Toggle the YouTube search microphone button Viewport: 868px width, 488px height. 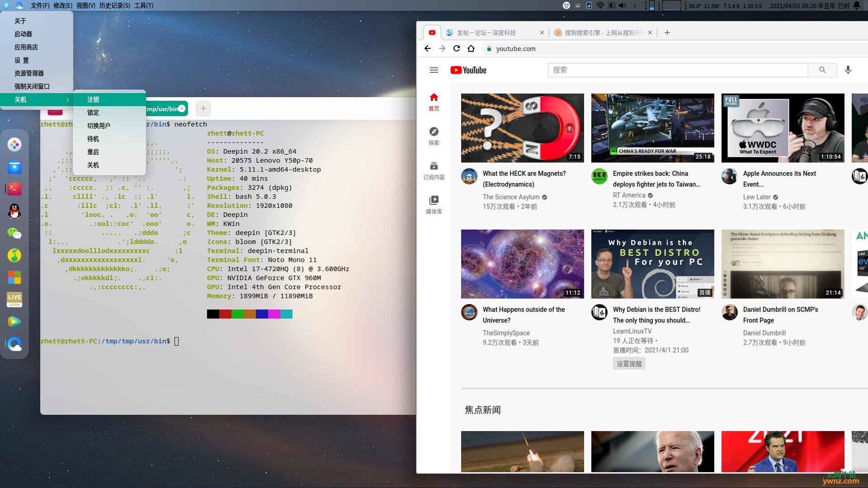click(x=848, y=70)
